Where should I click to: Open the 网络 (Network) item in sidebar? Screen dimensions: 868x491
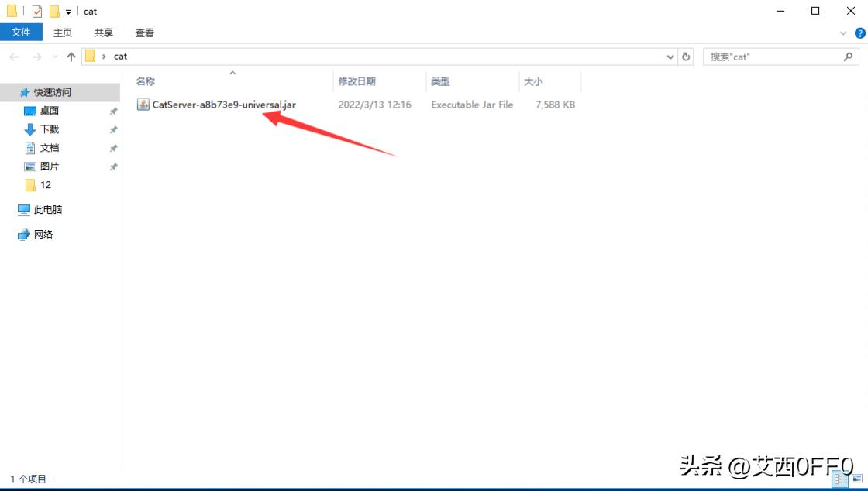[x=45, y=234]
